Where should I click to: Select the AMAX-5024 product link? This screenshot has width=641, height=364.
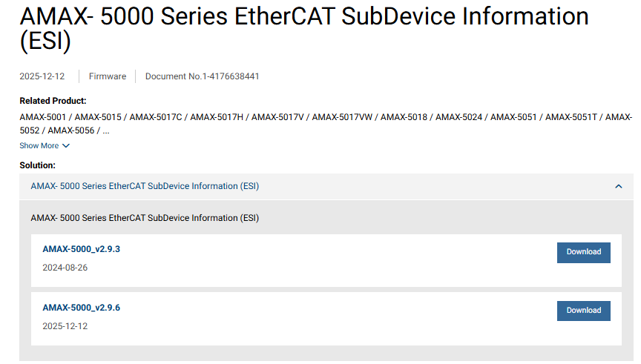click(458, 117)
